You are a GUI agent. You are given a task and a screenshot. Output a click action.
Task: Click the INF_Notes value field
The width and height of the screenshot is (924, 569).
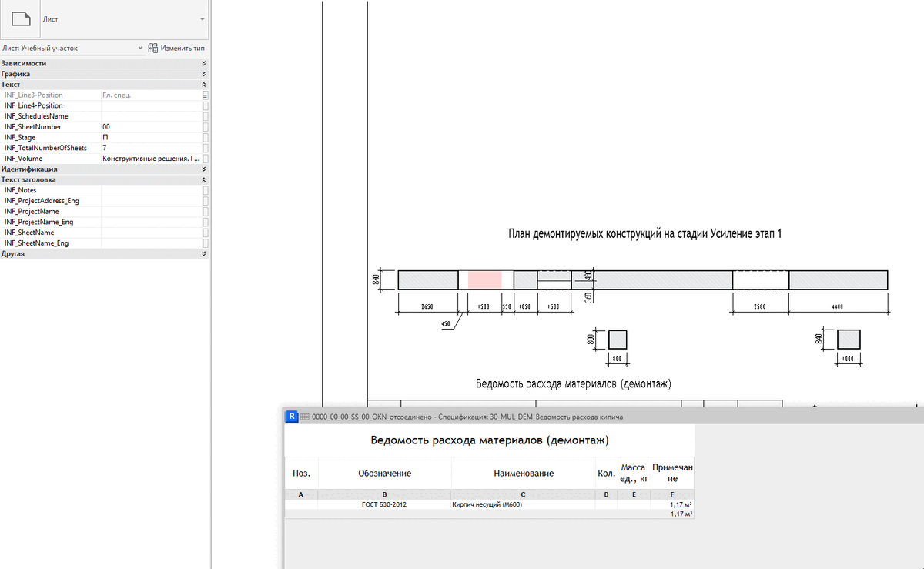coord(151,190)
